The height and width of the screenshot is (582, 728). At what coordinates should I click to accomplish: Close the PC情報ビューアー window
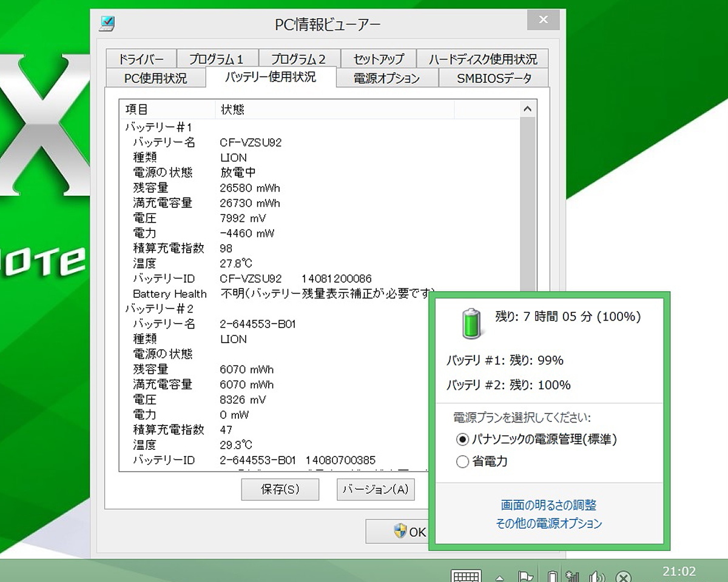tap(543, 20)
